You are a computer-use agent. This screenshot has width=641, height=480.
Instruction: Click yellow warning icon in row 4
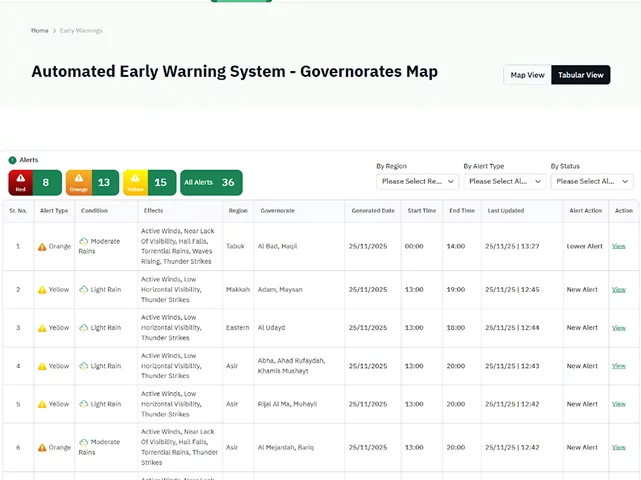[x=42, y=366]
